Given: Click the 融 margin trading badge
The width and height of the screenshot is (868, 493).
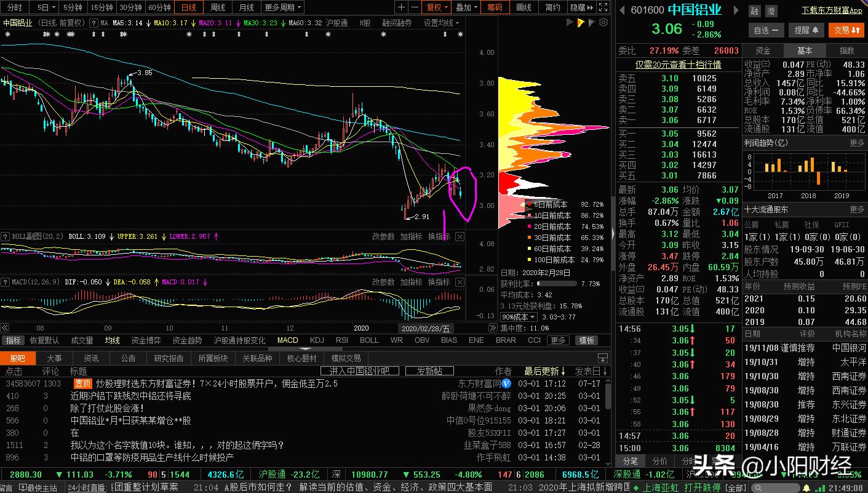Looking at the screenshot, I should (x=755, y=11).
